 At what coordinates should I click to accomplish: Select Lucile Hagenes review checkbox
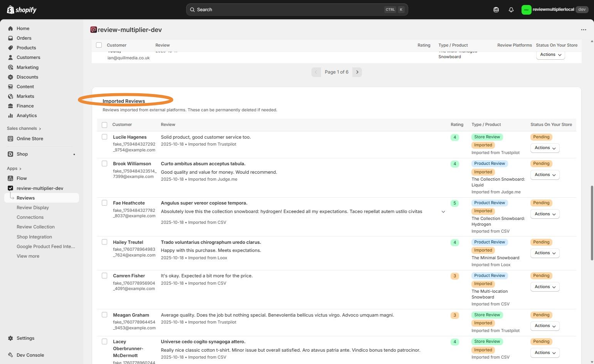(x=104, y=137)
